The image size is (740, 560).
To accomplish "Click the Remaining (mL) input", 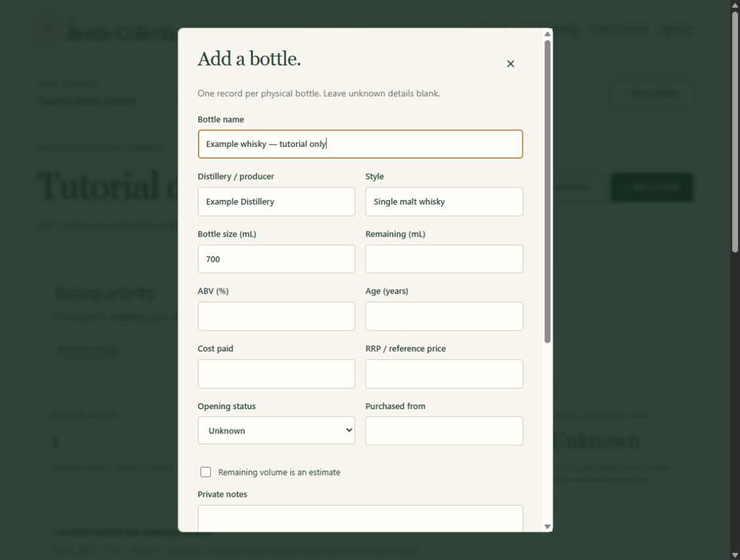I will [x=444, y=259].
